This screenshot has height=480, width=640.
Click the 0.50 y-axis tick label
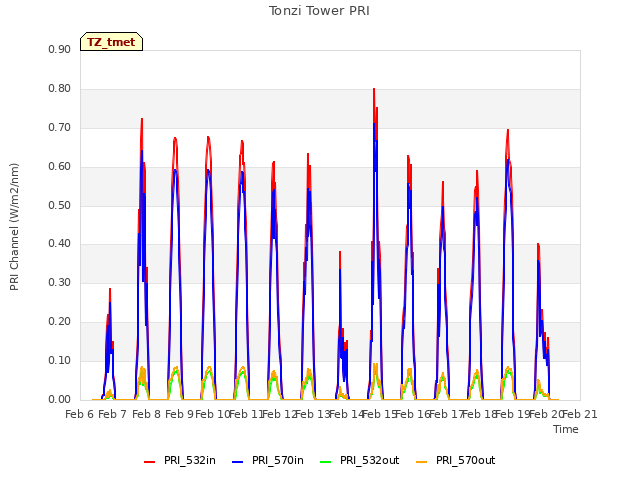[60, 205]
